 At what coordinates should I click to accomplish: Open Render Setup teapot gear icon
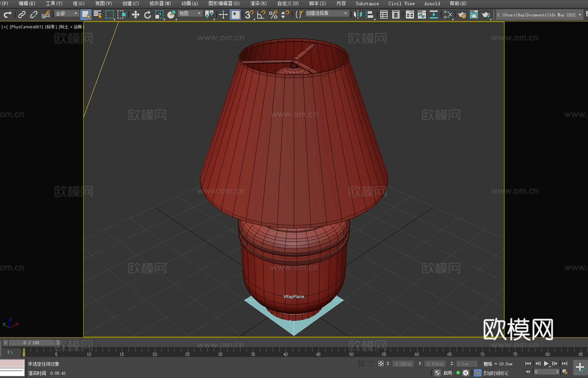462,15
